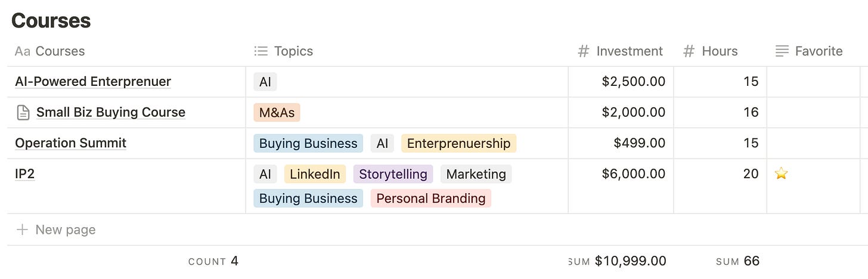Click the Aa icon in the Courses header
This screenshot has height=279, width=868.
pos(23,51)
